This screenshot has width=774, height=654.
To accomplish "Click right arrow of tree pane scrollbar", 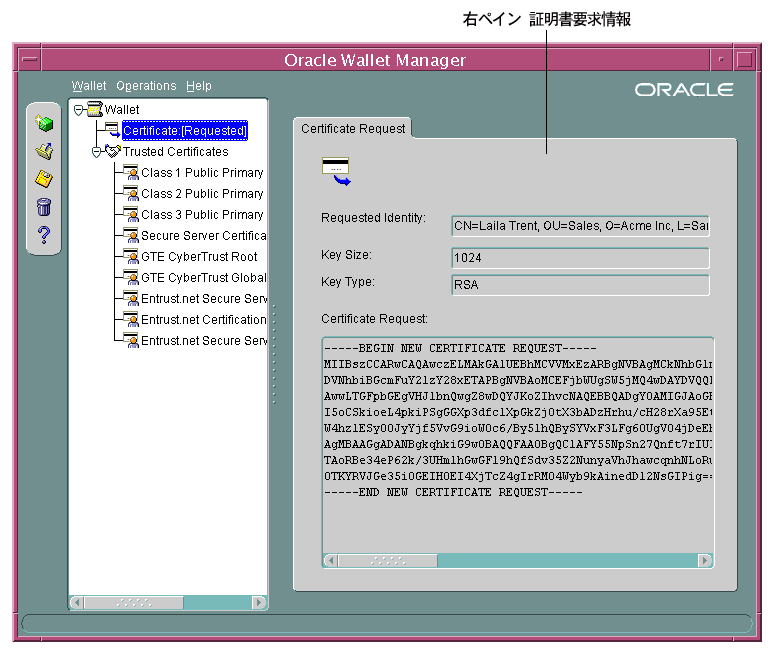I will [259, 602].
